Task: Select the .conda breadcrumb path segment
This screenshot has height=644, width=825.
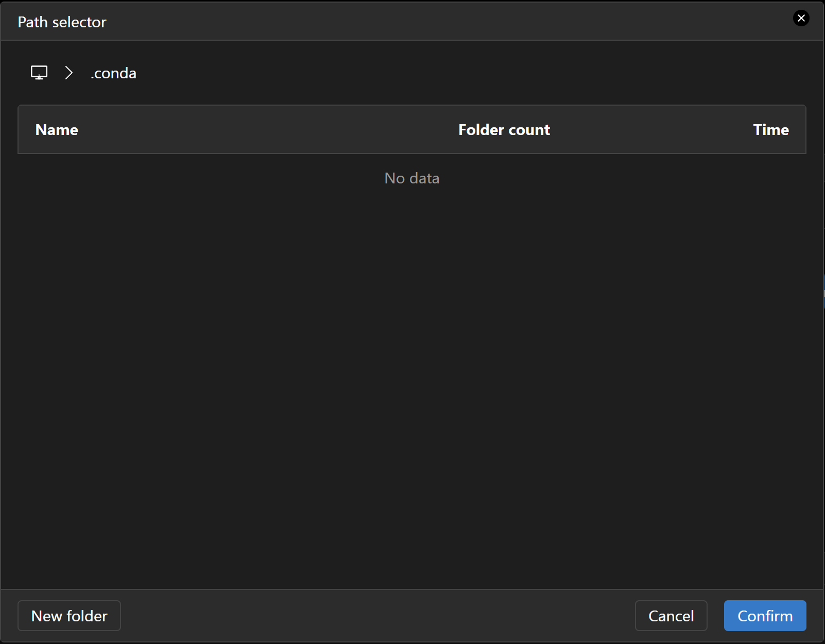Action: [x=113, y=73]
